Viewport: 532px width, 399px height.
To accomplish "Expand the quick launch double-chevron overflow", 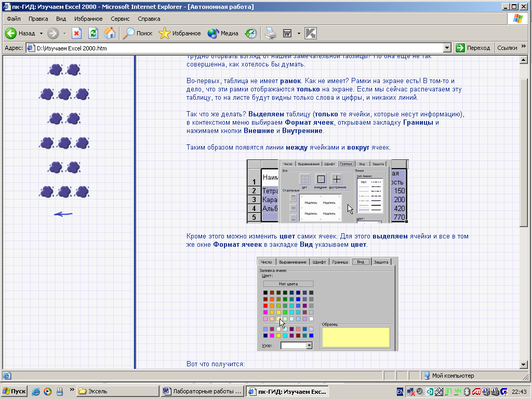I will pos(72,389).
